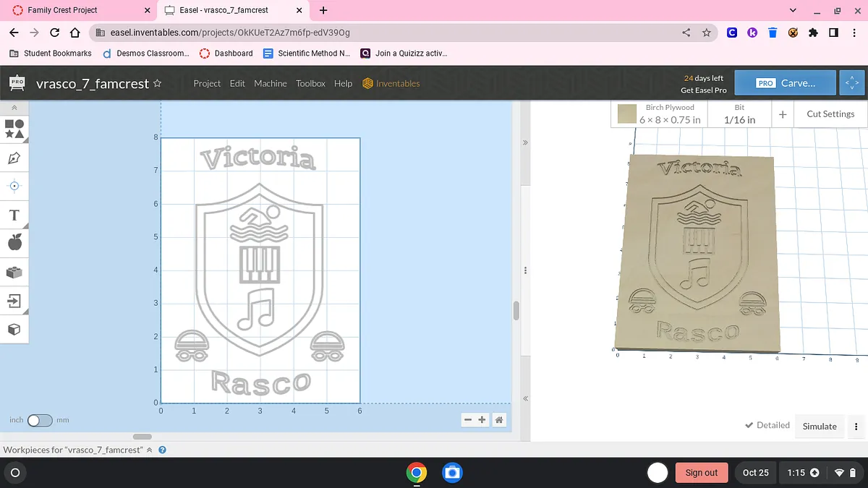Open the apple Icons library
The width and height of the screenshot is (868, 488).
14,243
